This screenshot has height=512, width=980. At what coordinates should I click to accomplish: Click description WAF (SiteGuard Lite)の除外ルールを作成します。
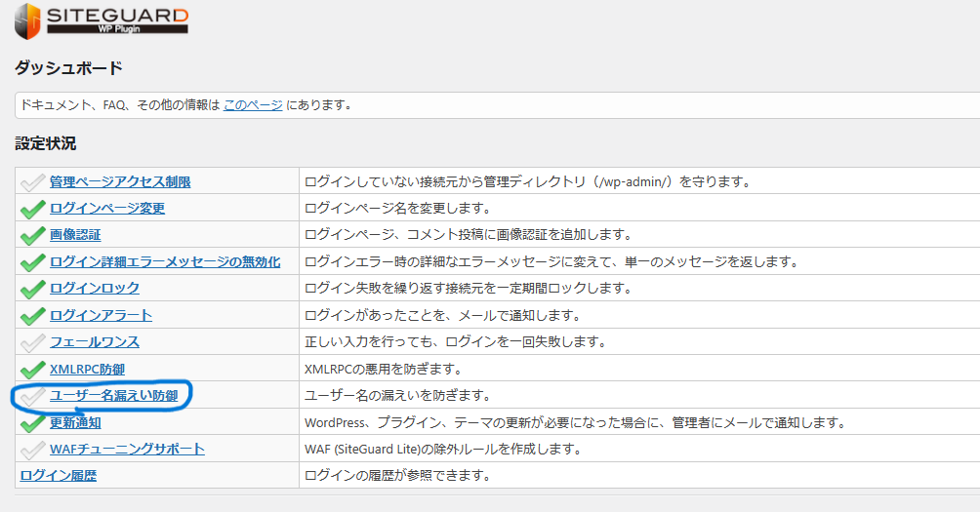pyautogui.click(x=443, y=449)
